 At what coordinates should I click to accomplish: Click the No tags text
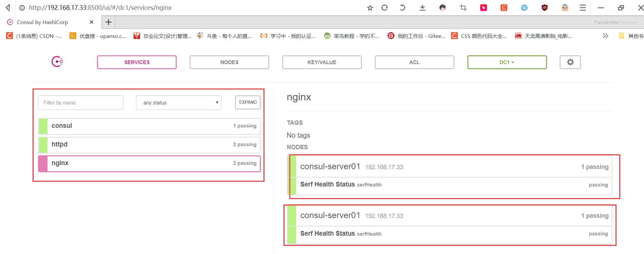[x=298, y=135]
